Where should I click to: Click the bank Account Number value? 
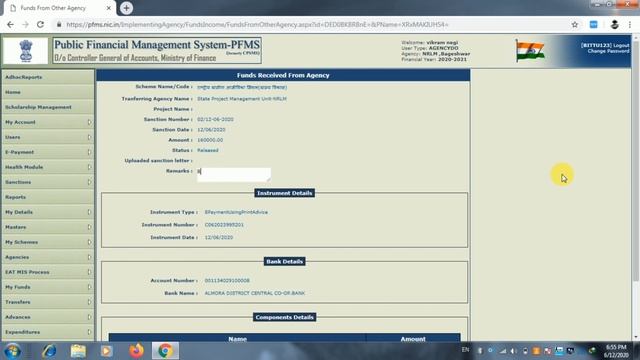[x=227, y=280]
